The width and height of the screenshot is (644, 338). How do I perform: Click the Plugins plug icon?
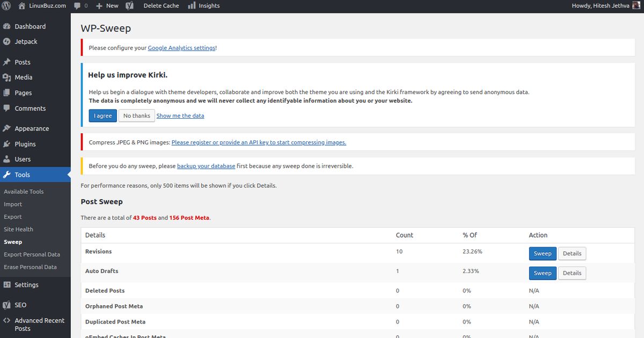click(x=7, y=144)
